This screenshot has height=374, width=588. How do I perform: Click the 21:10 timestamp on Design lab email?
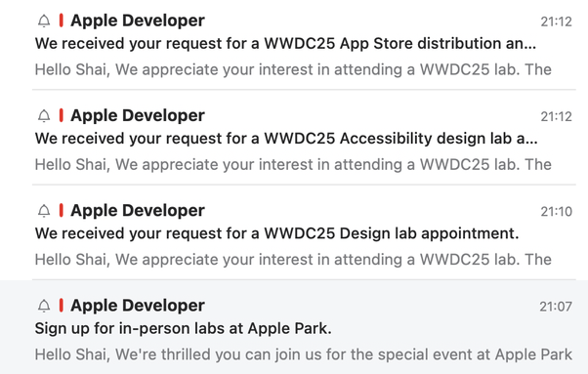[556, 212]
